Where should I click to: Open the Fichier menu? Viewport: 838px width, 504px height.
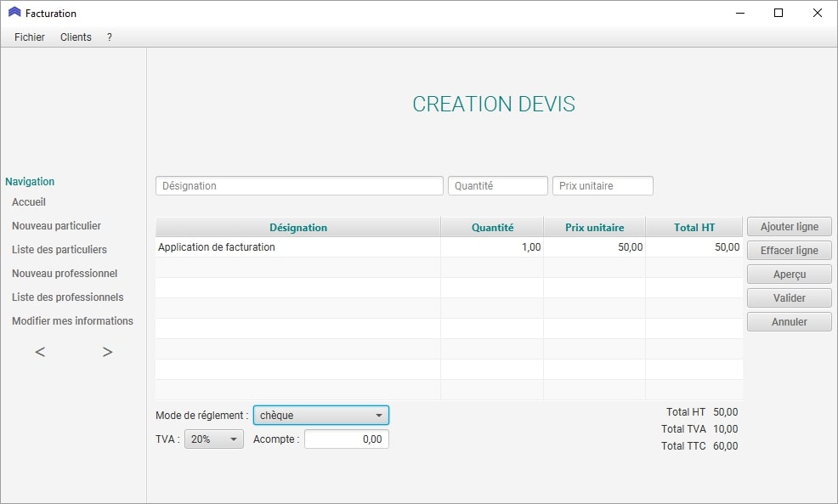coord(30,37)
